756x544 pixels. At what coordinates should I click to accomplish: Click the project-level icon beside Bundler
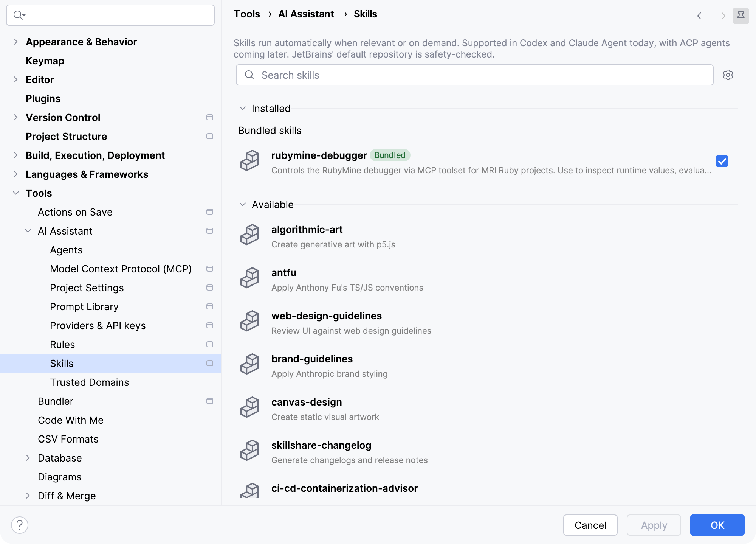[210, 401]
